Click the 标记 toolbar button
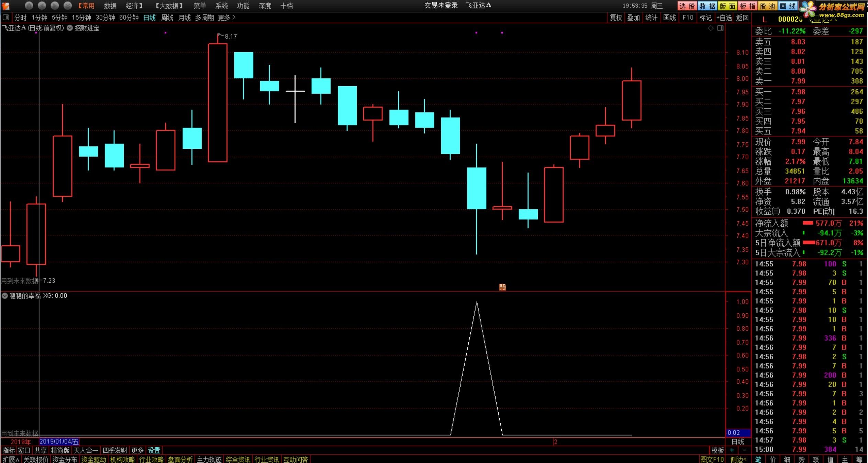Image resolution: width=868 pixels, height=463 pixels. [x=705, y=18]
